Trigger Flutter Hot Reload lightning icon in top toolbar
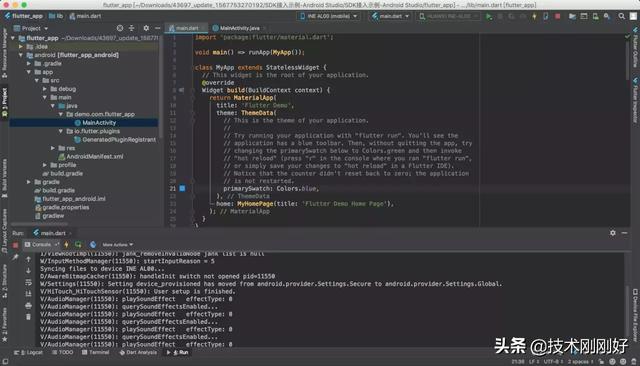 tap(534, 16)
